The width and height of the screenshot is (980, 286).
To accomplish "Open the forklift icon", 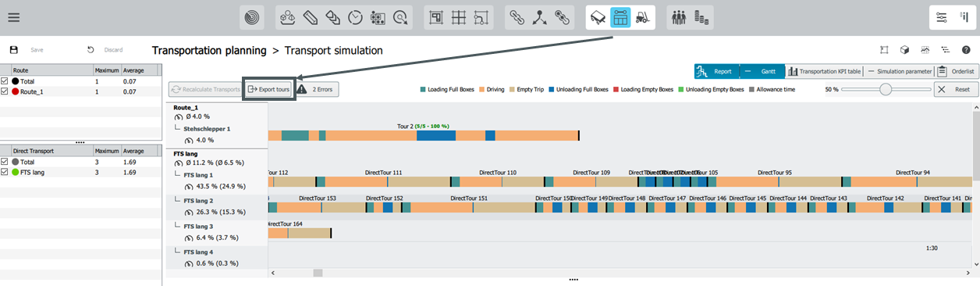I will (x=643, y=17).
